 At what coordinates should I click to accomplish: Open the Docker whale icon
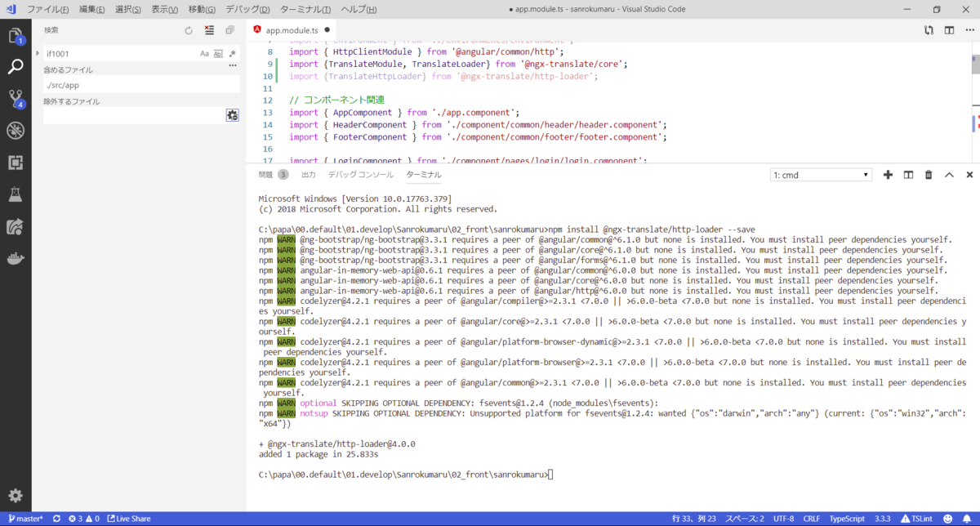[16, 258]
